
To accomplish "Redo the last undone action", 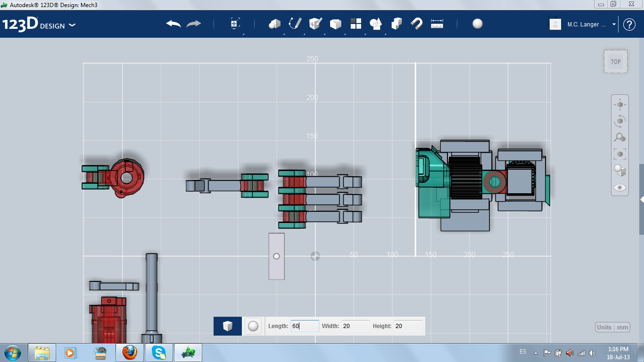I will coord(194,24).
